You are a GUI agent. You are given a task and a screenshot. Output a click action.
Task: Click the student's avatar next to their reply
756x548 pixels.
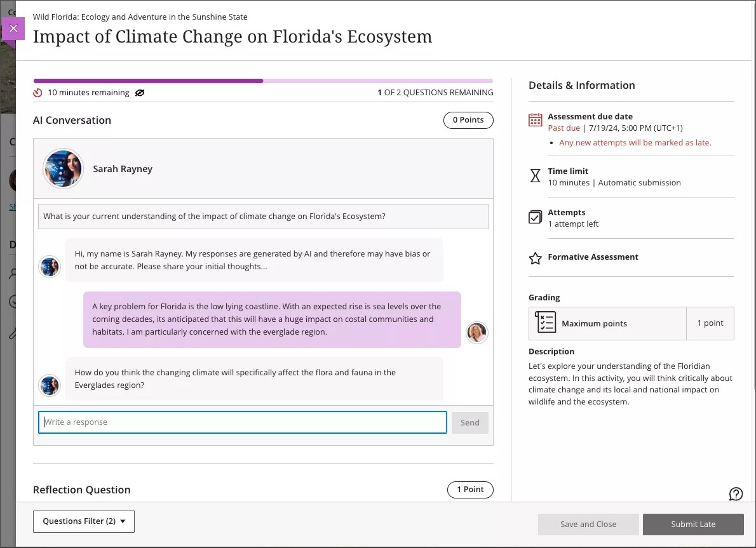pos(476,332)
